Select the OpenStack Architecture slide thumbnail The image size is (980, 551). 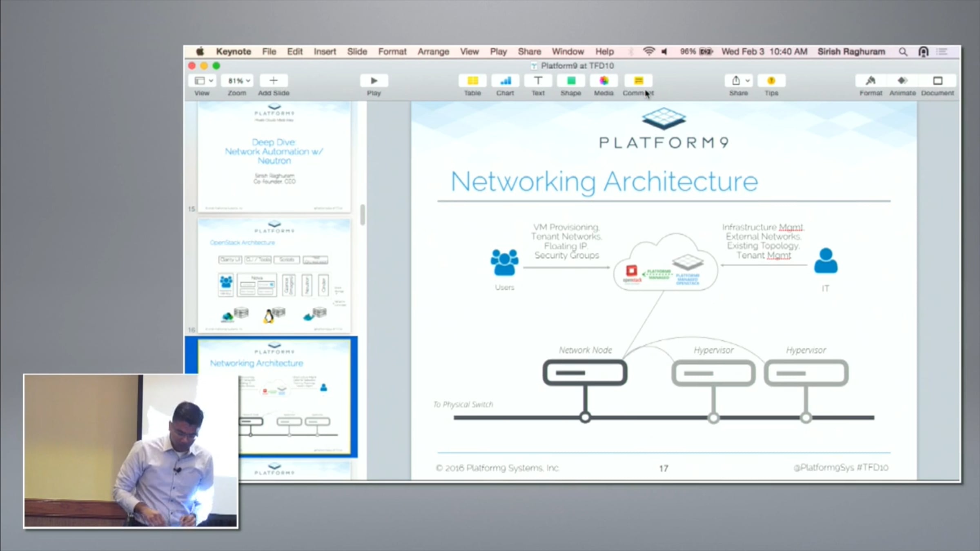click(x=274, y=275)
